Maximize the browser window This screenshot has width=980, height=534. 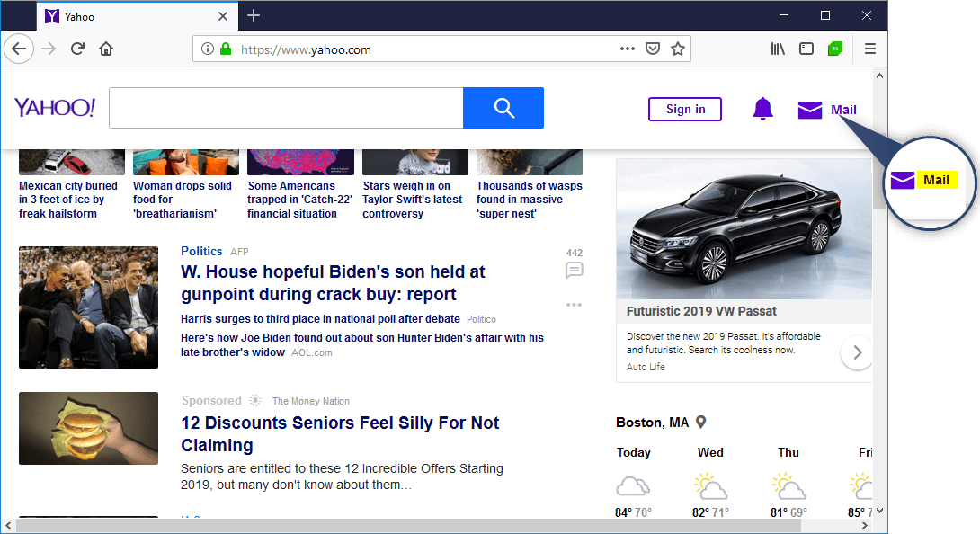tap(825, 15)
